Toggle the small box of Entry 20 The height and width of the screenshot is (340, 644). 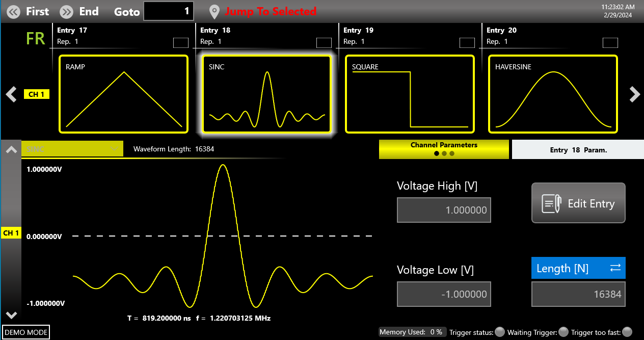pyautogui.click(x=610, y=43)
